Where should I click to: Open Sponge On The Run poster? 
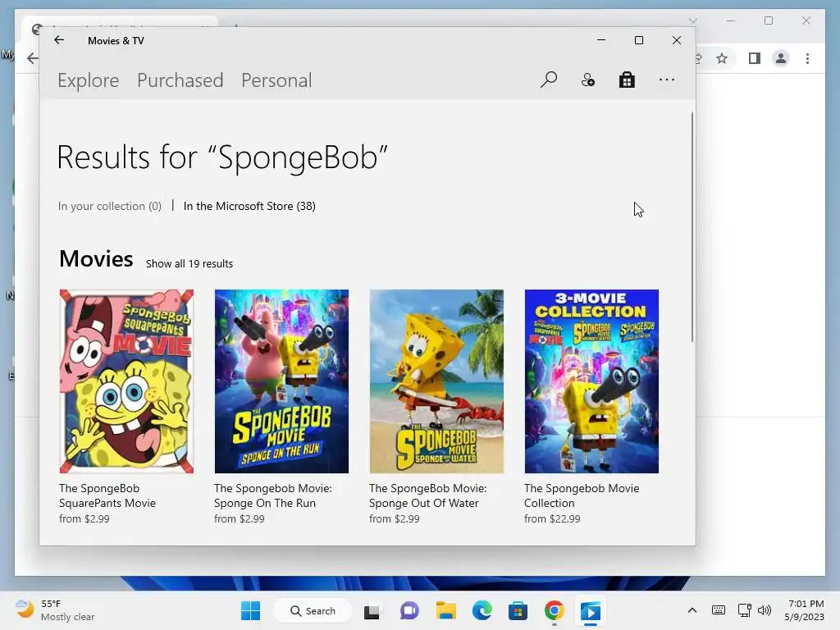click(281, 381)
